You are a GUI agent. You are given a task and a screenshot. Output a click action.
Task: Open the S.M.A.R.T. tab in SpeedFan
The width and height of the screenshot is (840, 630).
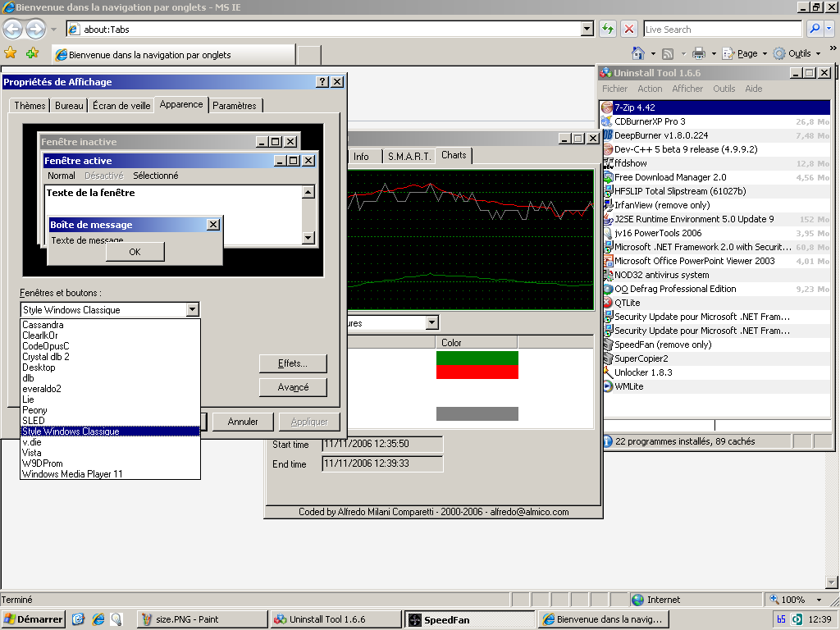point(409,157)
